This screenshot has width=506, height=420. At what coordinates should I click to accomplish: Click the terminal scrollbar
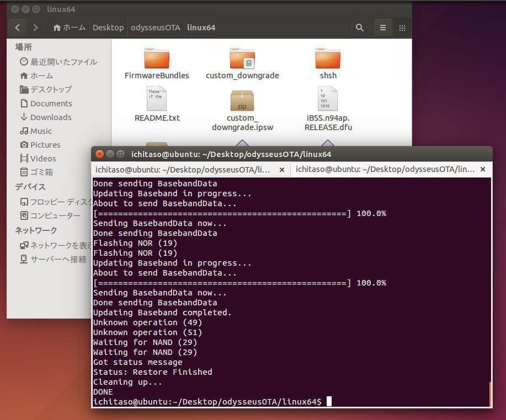[489, 394]
